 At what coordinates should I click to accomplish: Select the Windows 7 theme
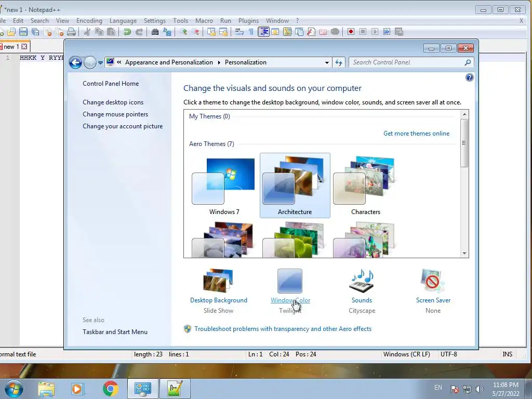224,185
